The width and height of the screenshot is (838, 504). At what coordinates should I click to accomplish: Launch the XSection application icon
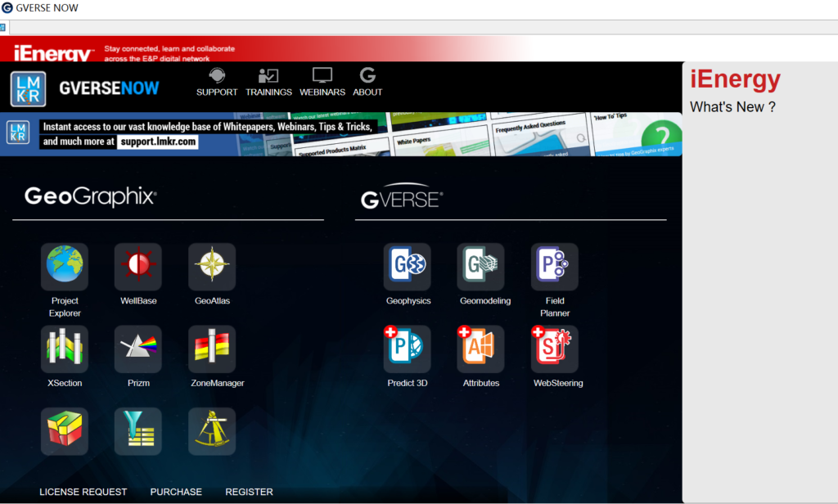tap(65, 349)
